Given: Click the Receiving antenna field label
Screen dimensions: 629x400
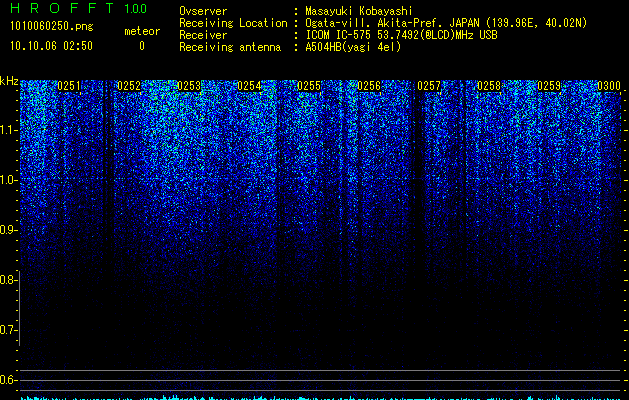Looking at the screenshot, I should pos(230,47).
